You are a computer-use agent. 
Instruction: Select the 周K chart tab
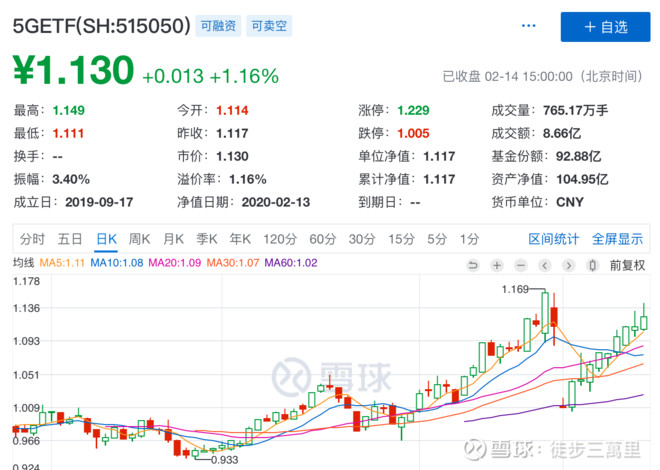(x=139, y=239)
